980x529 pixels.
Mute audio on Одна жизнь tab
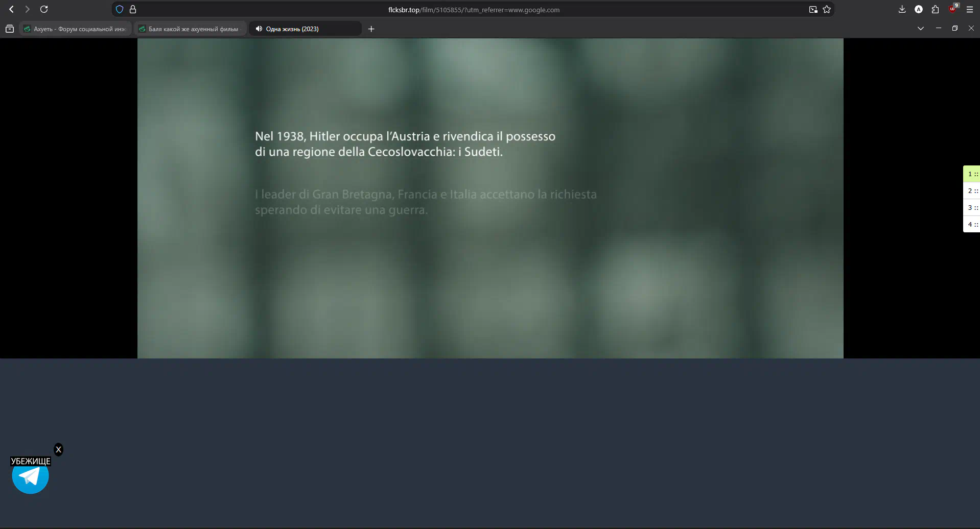point(259,29)
